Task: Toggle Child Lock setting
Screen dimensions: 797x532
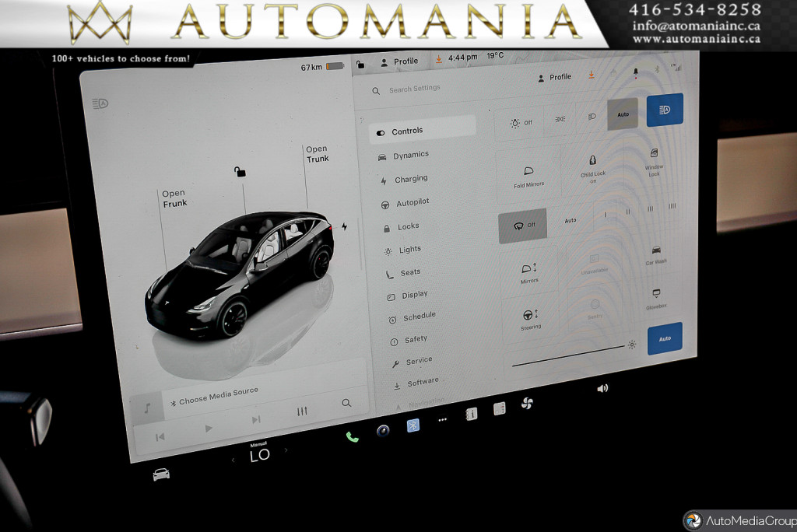Action: [593, 166]
